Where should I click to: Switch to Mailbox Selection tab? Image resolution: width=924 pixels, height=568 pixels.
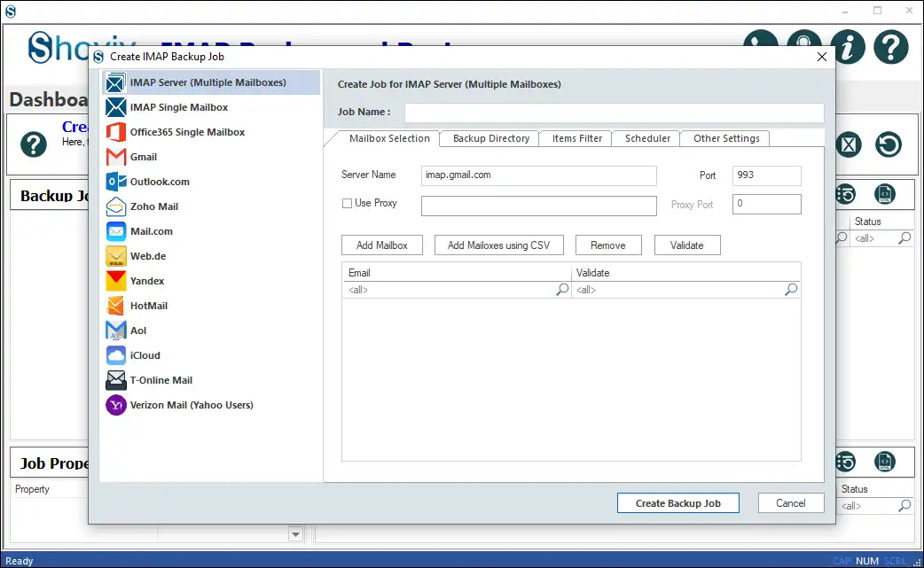[x=389, y=138]
